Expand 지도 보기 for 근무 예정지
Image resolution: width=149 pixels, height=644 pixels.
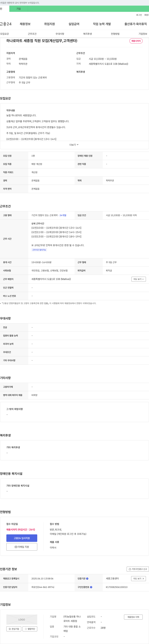[x=139, y=279]
